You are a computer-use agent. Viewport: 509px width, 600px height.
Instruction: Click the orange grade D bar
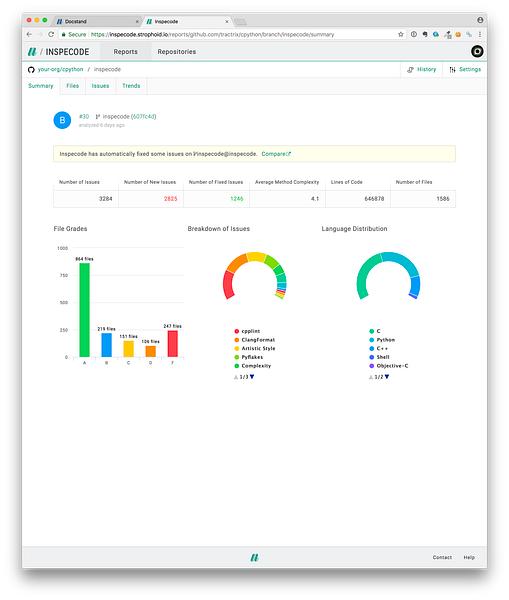150,351
